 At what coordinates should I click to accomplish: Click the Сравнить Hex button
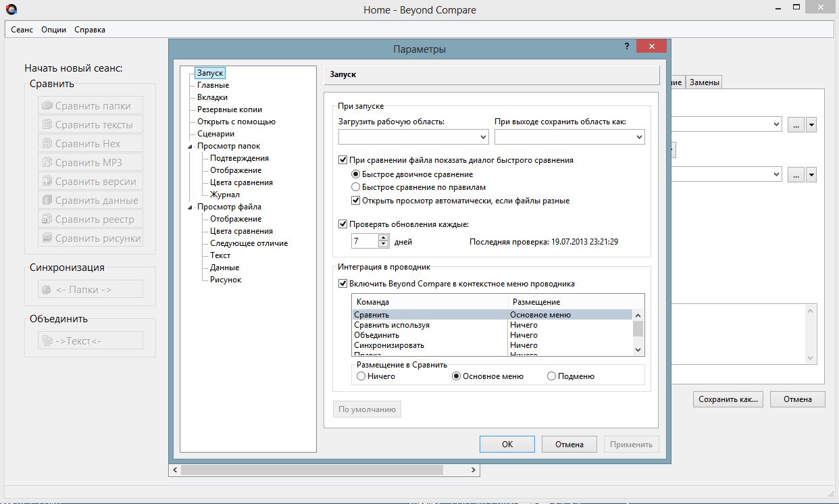91,143
